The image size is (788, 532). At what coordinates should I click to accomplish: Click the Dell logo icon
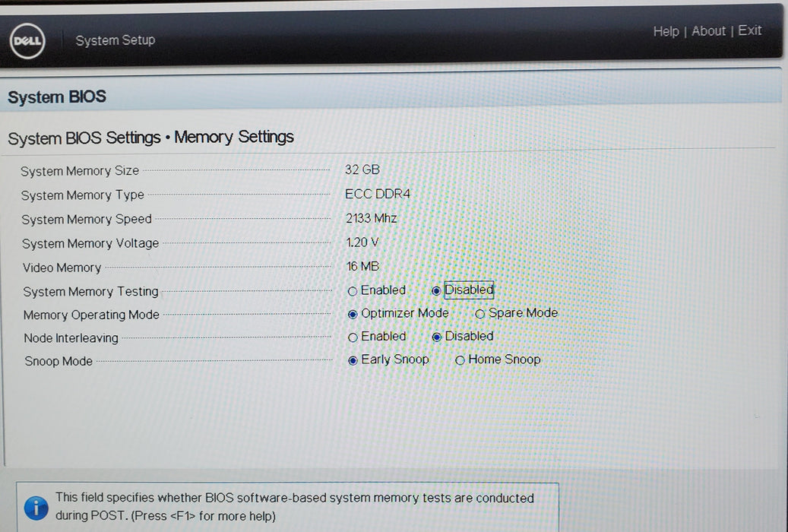coord(27,41)
